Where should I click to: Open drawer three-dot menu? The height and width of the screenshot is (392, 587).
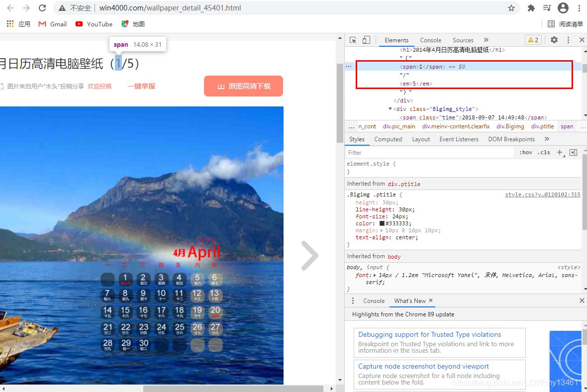353,300
